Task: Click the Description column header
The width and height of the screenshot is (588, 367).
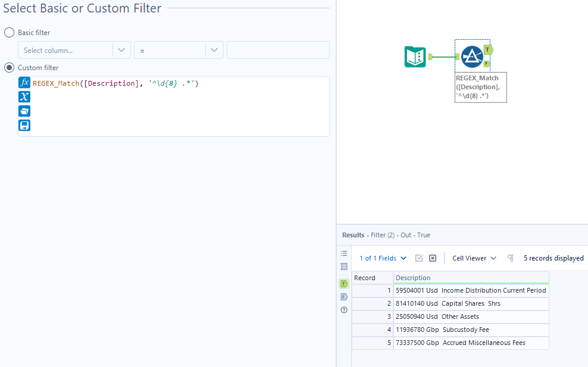Action: click(x=471, y=278)
